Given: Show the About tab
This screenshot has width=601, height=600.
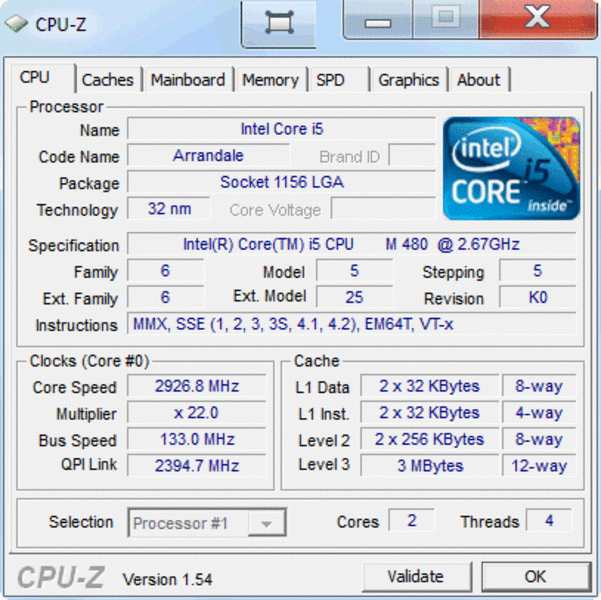Looking at the screenshot, I should (479, 80).
